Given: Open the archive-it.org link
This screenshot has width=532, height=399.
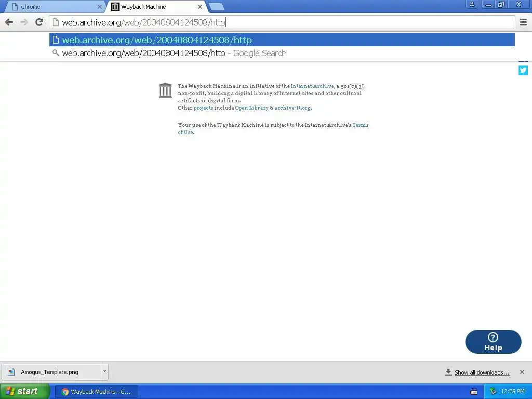Looking at the screenshot, I should (x=292, y=108).
